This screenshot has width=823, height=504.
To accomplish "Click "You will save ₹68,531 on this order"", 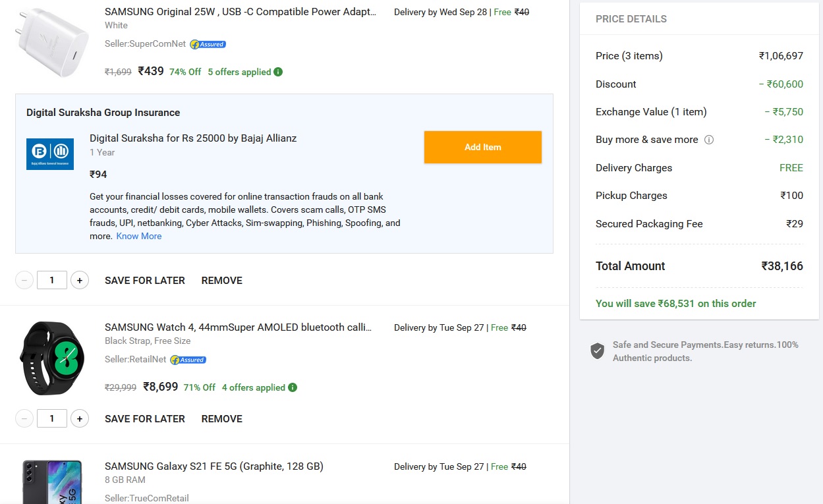I will [676, 304].
